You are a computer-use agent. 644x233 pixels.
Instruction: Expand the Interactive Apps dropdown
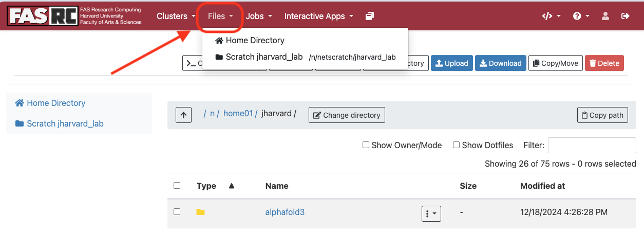(x=318, y=16)
